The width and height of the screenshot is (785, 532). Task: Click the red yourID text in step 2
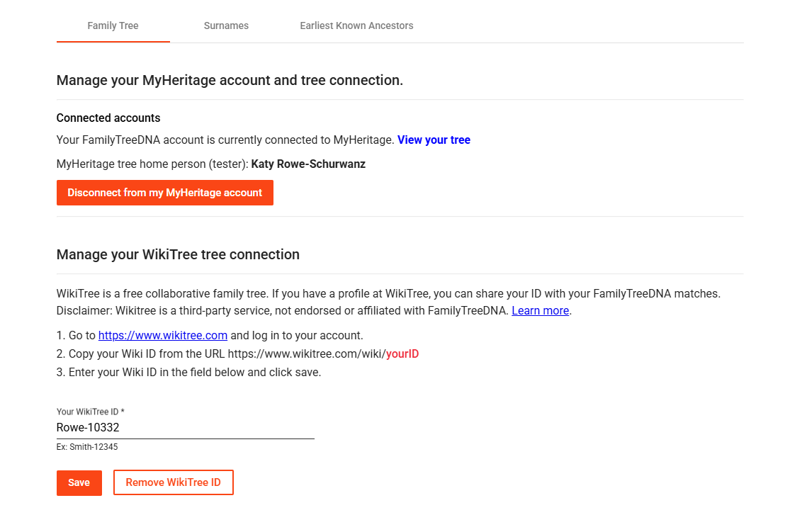402,353
